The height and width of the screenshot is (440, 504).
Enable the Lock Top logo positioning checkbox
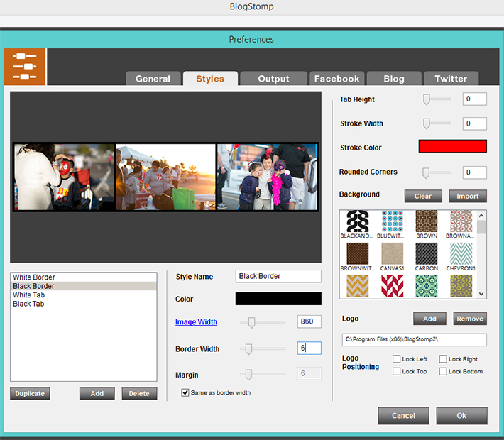tap(396, 371)
